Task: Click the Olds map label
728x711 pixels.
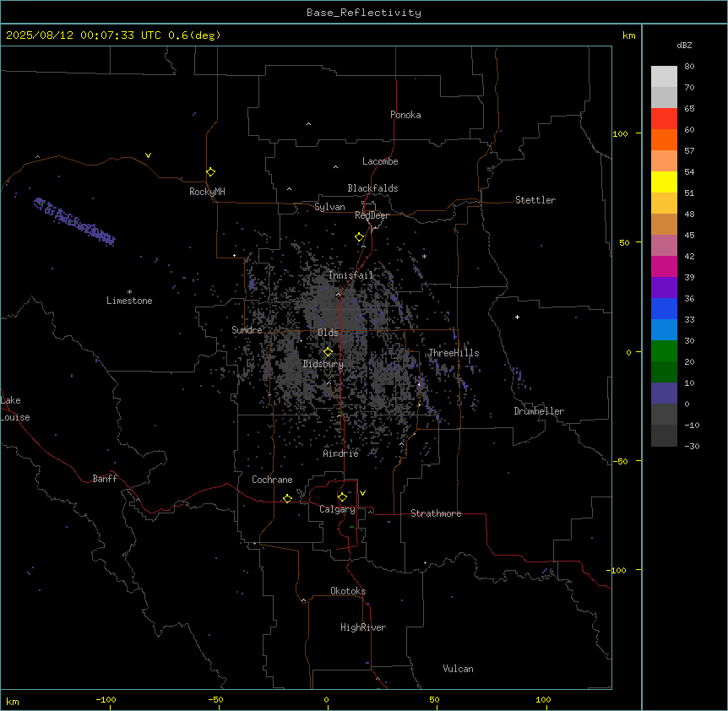Action: 328,333
